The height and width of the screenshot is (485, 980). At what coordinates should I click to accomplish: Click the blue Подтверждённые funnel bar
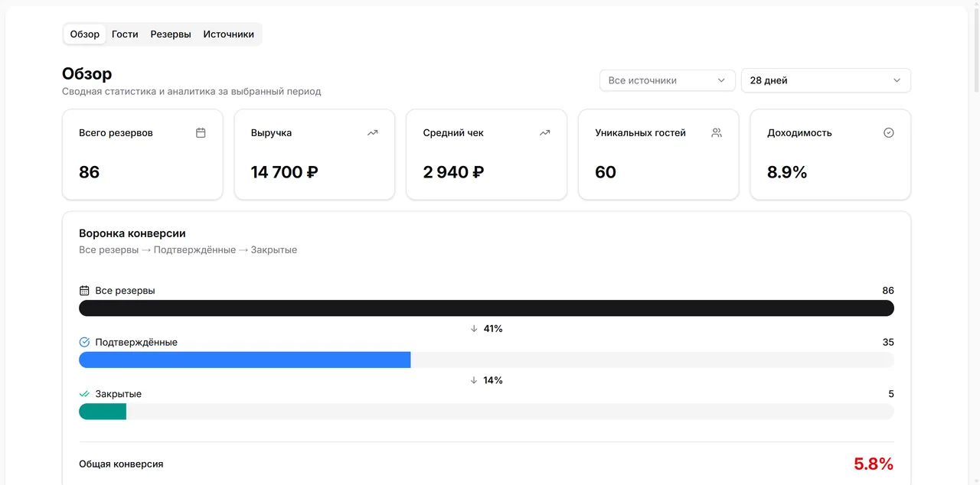click(245, 360)
